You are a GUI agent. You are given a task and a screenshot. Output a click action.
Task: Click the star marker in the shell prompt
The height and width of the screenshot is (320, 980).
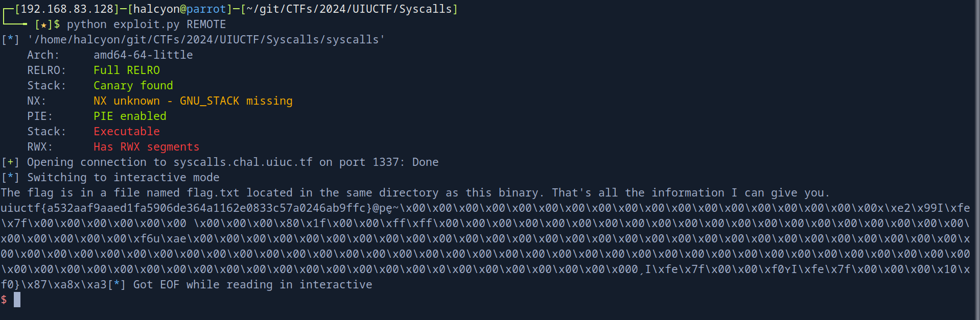pyautogui.click(x=43, y=24)
